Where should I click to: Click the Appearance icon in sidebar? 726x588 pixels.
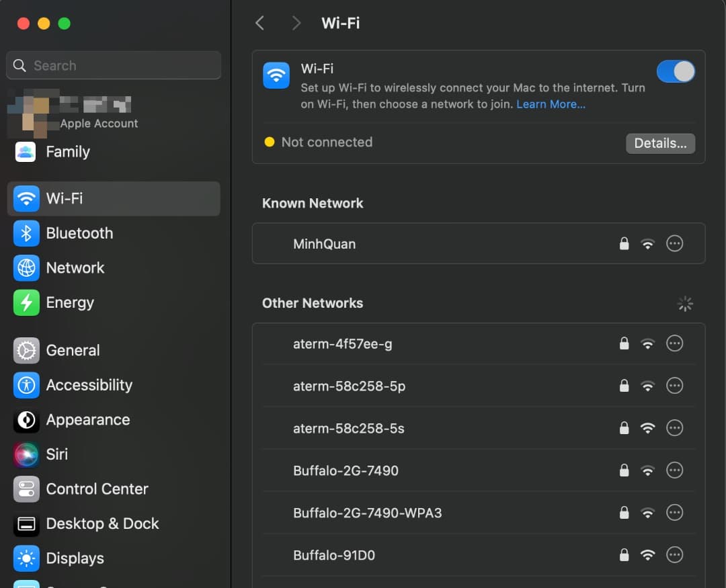click(x=26, y=420)
